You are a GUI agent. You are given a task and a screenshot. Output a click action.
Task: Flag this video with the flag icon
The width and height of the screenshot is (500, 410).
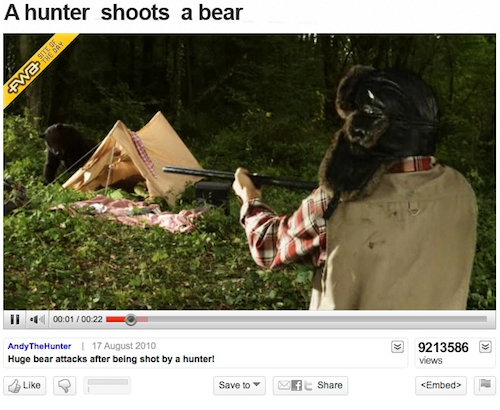[x=485, y=385]
